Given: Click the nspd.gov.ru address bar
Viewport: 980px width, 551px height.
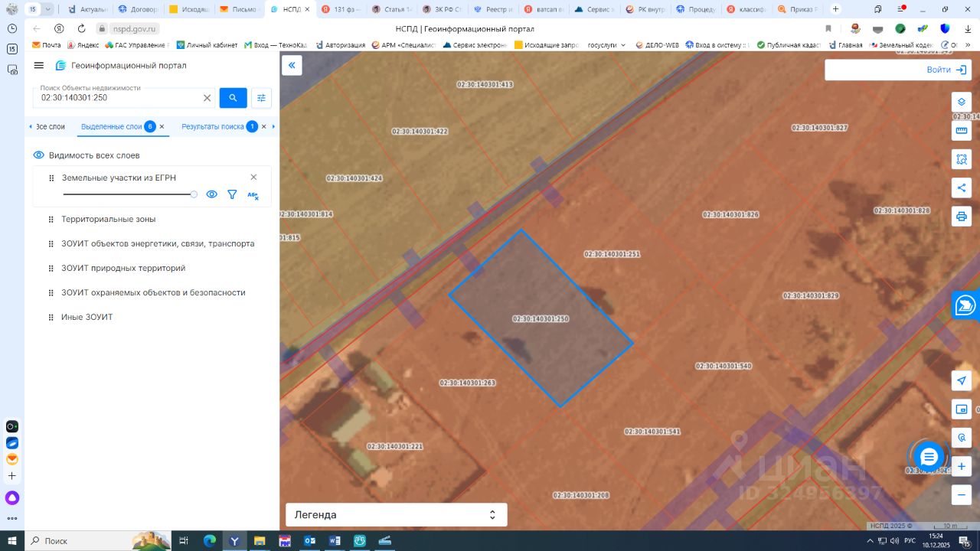Looking at the screenshot, I should pyautogui.click(x=135, y=28).
